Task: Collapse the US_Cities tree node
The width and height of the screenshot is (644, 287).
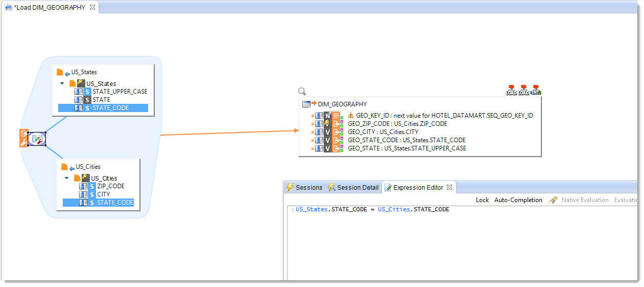Action: (66, 178)
